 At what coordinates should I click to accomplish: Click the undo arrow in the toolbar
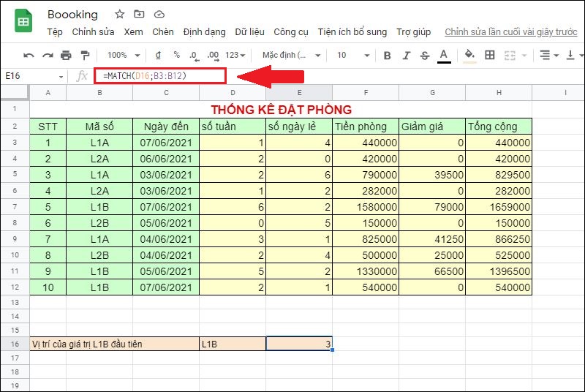coord(29,56)
